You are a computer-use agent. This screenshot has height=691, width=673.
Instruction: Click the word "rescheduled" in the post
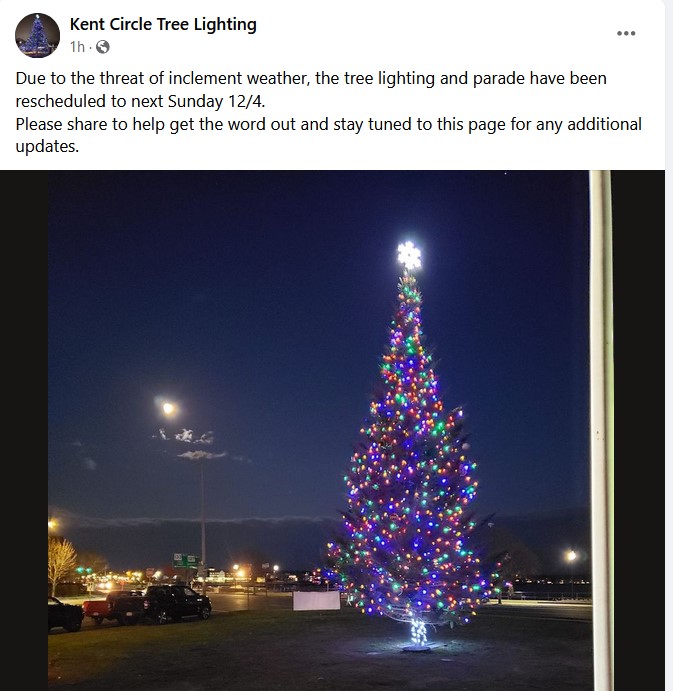point(61,101)
